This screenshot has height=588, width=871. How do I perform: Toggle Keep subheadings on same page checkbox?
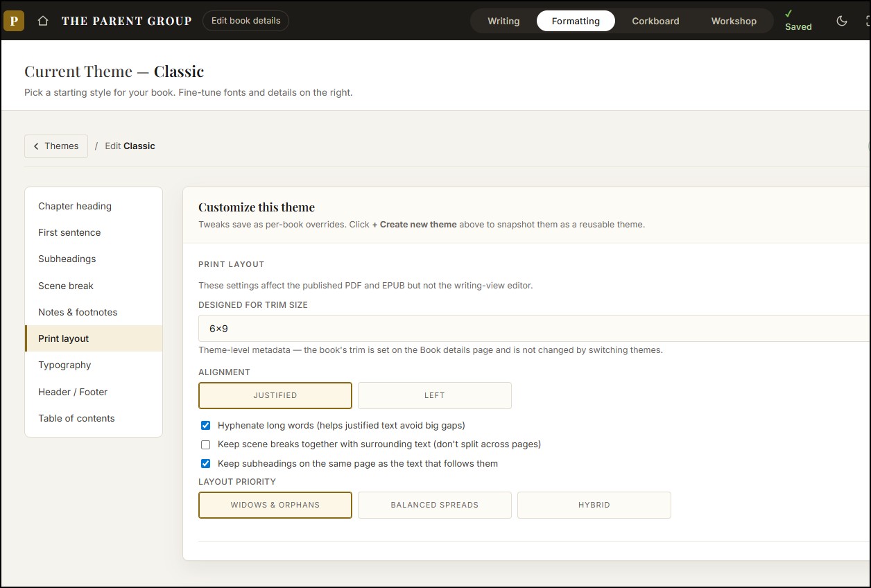click(205, 463)
